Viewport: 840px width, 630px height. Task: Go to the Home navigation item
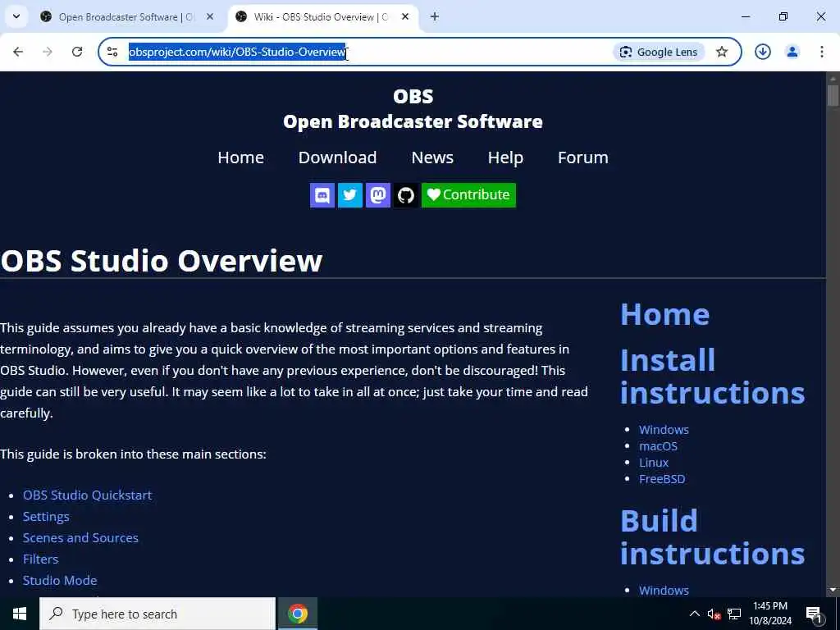[x=240, y=157]
